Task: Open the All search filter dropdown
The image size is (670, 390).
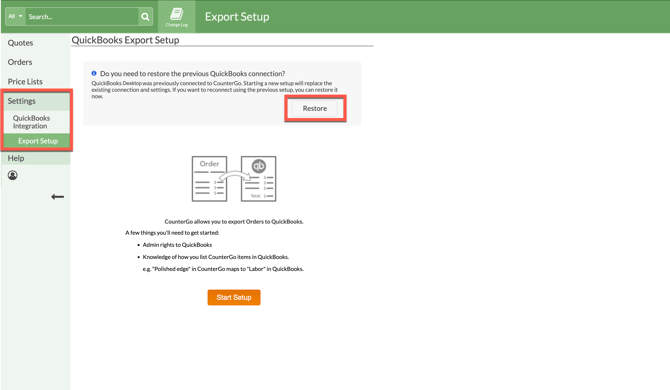Action: (x=15, y=17)
